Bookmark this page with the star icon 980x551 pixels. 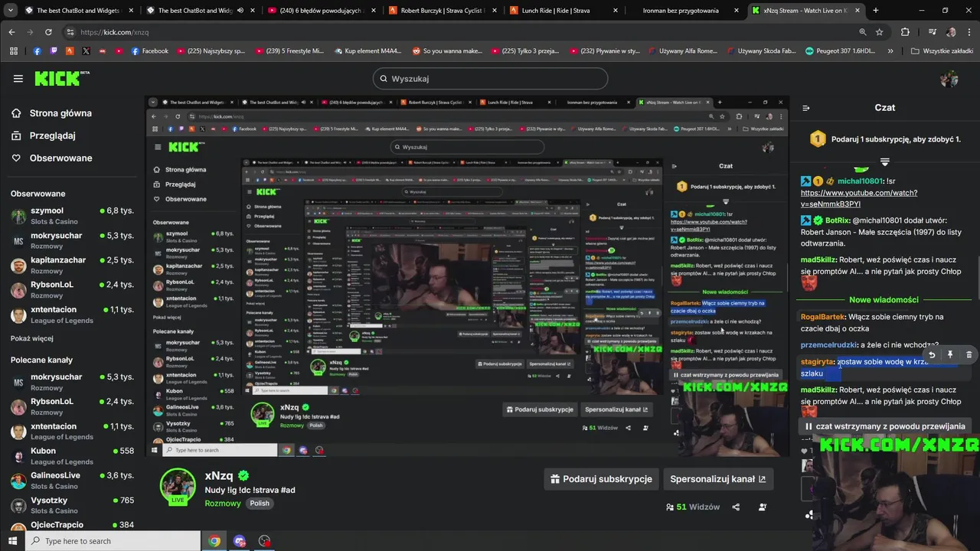point(880,32)
